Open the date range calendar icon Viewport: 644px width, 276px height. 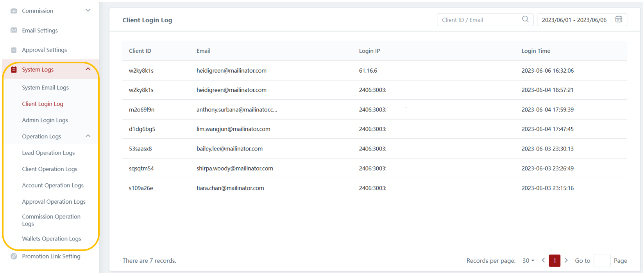(619, 20)
